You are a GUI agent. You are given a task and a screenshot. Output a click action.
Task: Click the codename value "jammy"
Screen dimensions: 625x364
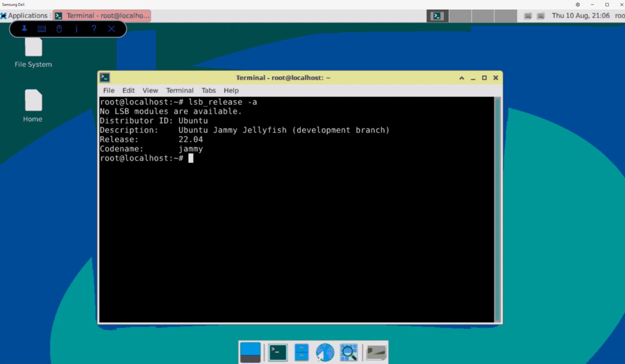190,149
